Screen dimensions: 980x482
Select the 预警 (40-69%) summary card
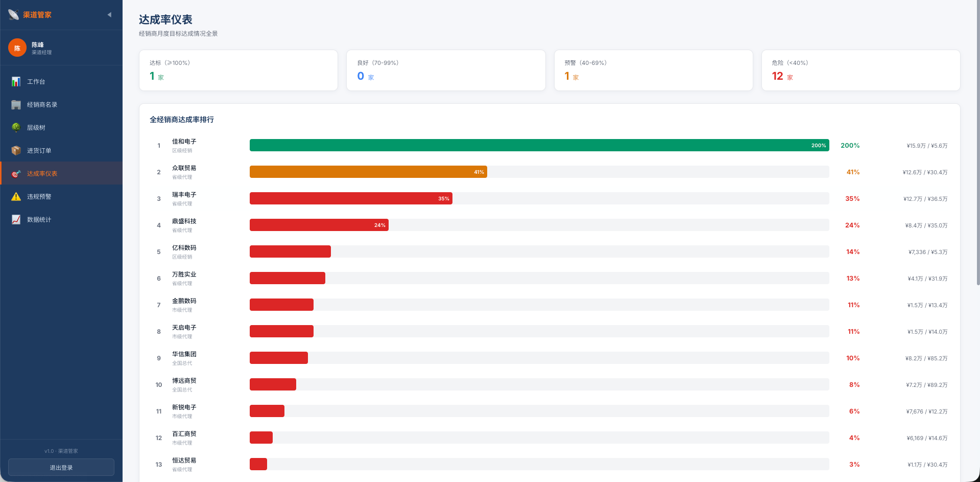tap(654, 71)
